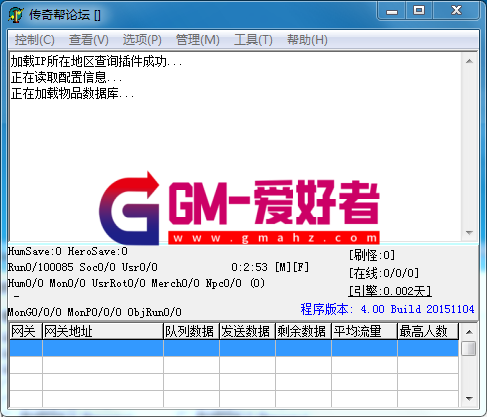Minimize the 传奇帮论坛 window
The width and height of the screenshot is (487, 417).
(392, 11)
